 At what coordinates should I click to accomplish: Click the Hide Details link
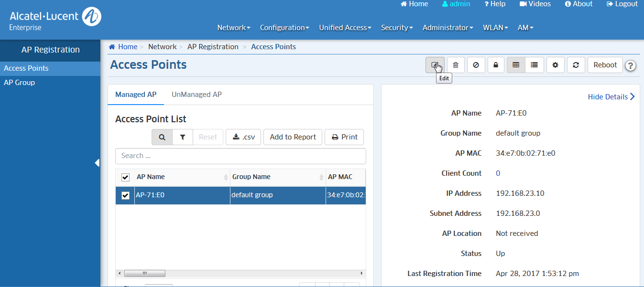[611, 97]
